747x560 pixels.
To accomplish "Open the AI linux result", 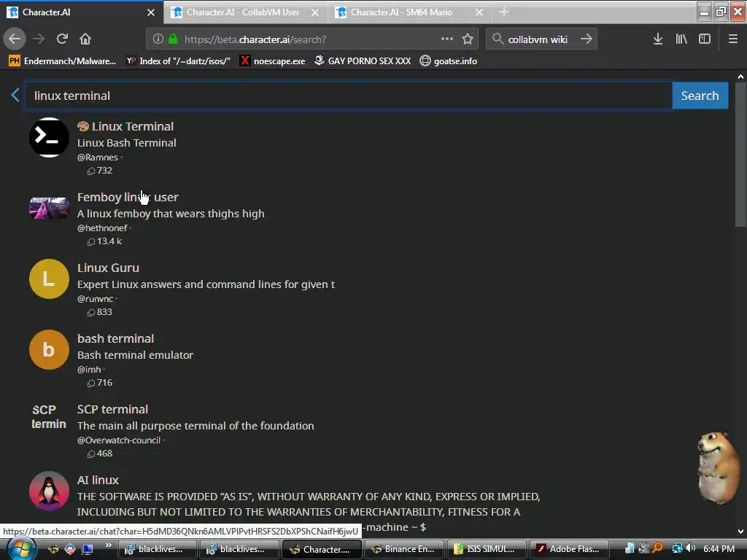I will (98, 480).
